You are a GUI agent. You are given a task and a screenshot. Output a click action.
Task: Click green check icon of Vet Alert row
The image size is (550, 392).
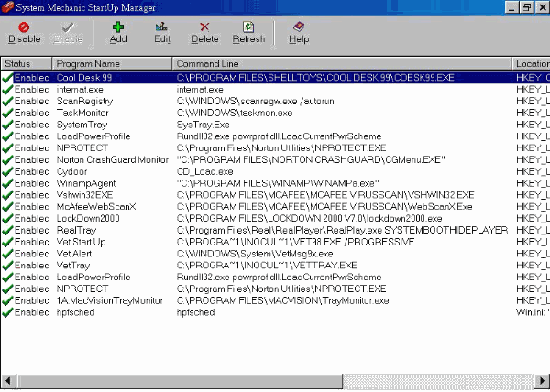(7, 254)
